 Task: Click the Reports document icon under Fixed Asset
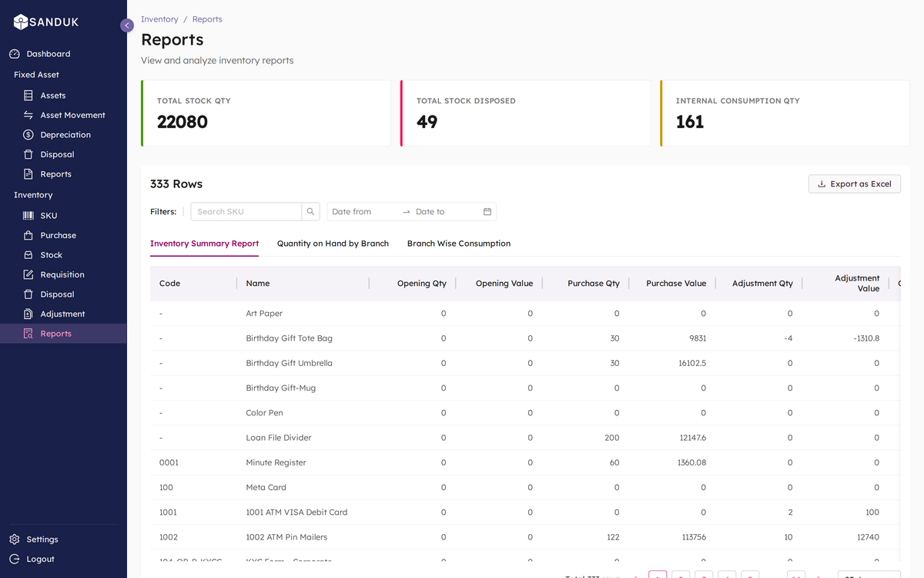point(28,174)
